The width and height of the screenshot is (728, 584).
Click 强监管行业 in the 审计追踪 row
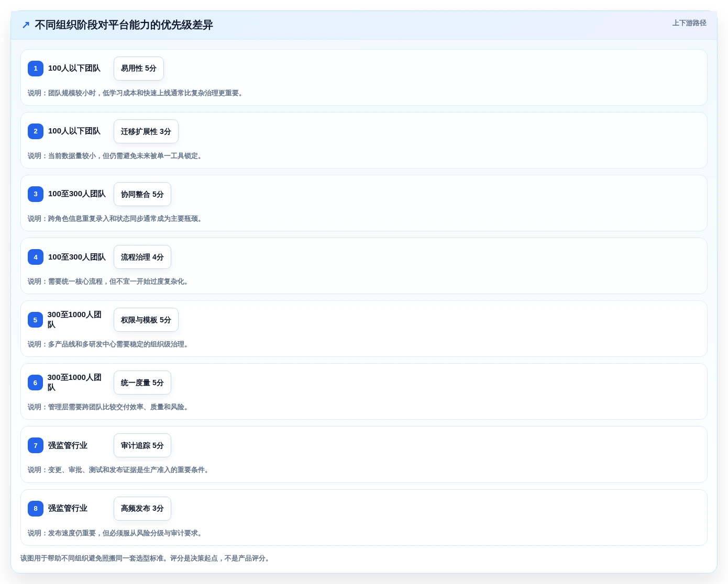(68, 445)
